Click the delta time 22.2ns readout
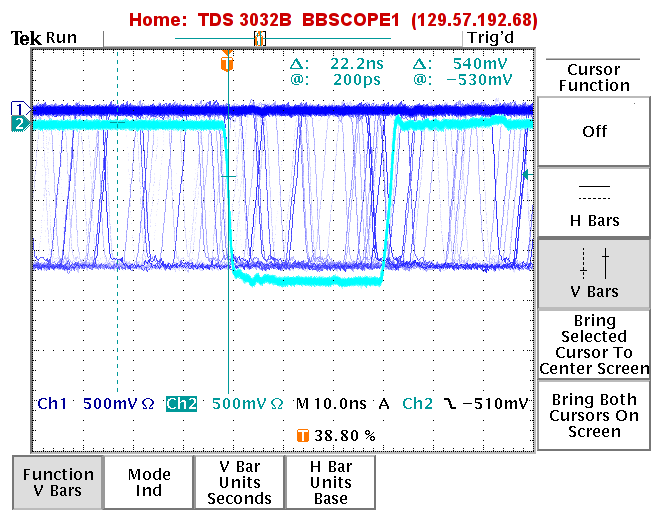This screenshot has height=525, width=660. click(x=357, y=64)
